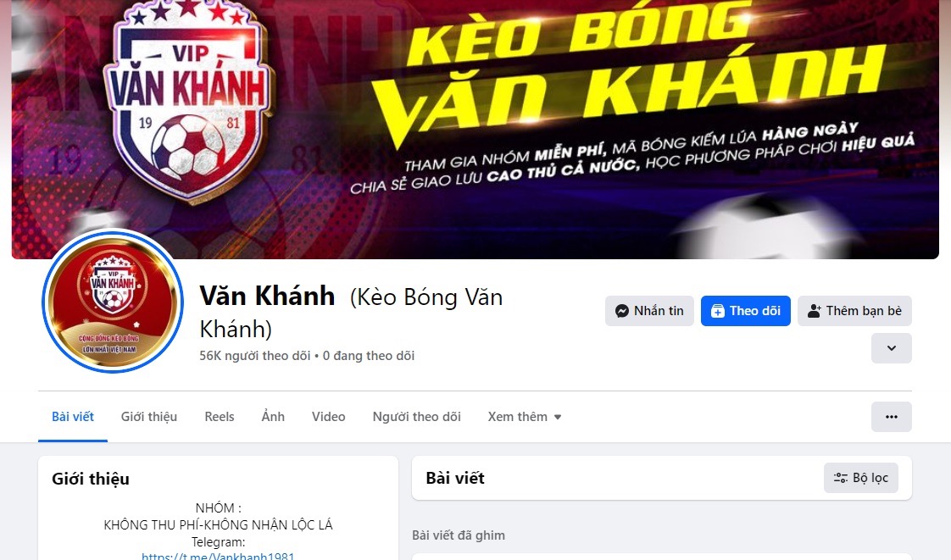Open the Văn Khánh round profile picture
This screenshot has width=951, height=560.
click(x=113, y=302)
